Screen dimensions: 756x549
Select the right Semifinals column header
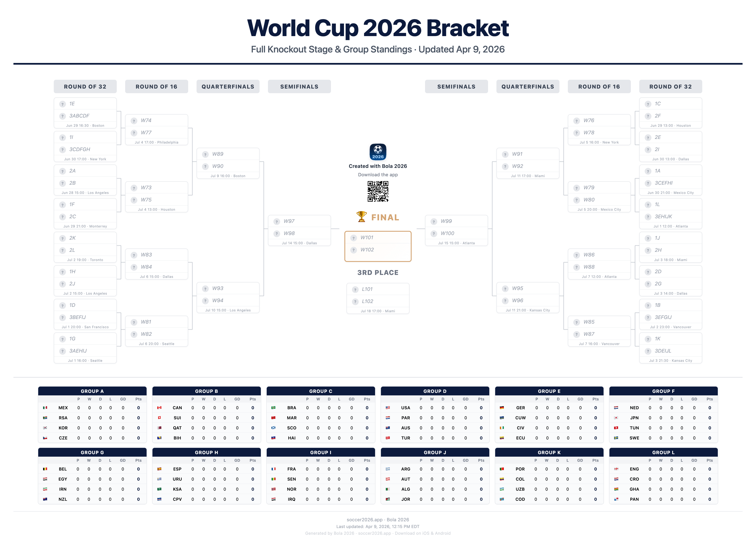tap(456, 87)
